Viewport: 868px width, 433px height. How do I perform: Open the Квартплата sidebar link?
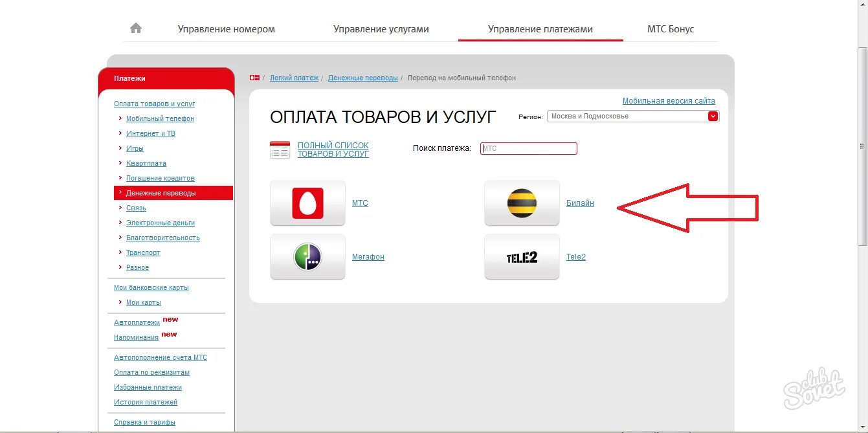[146, 163]
